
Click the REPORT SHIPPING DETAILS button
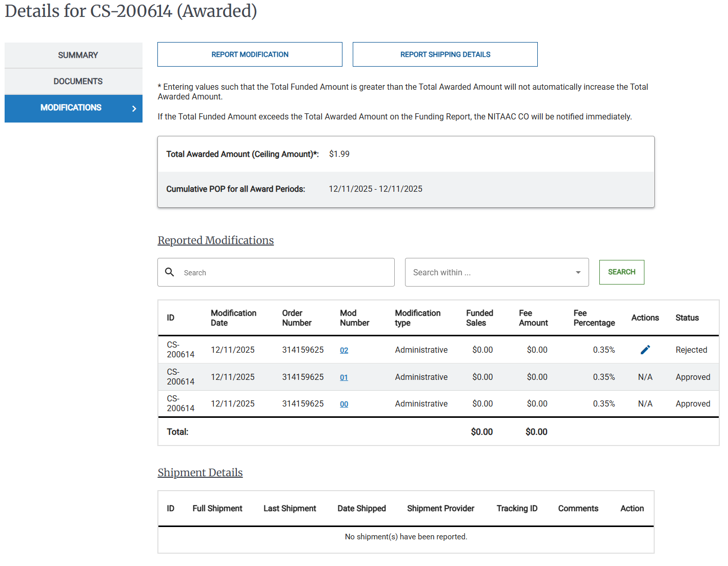445,54
